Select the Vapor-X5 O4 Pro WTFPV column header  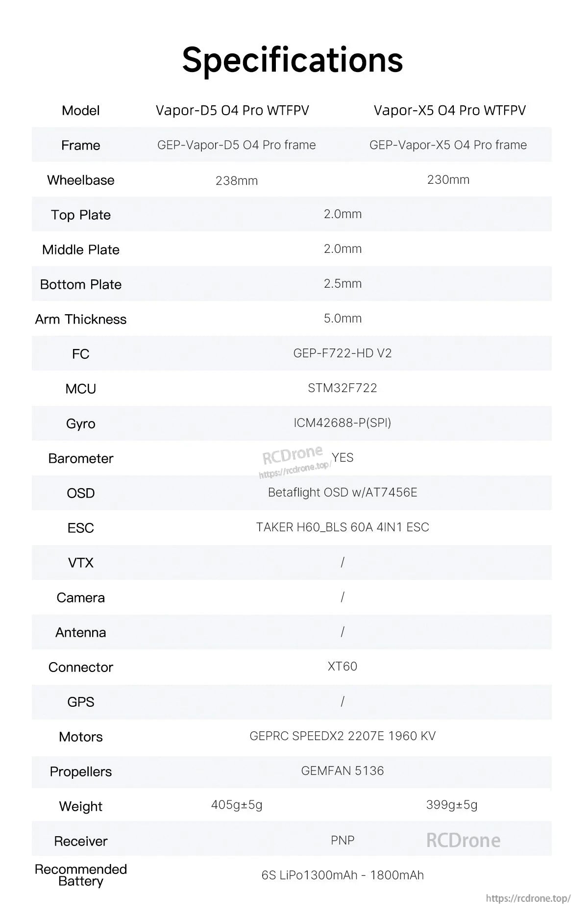point(449,110)
